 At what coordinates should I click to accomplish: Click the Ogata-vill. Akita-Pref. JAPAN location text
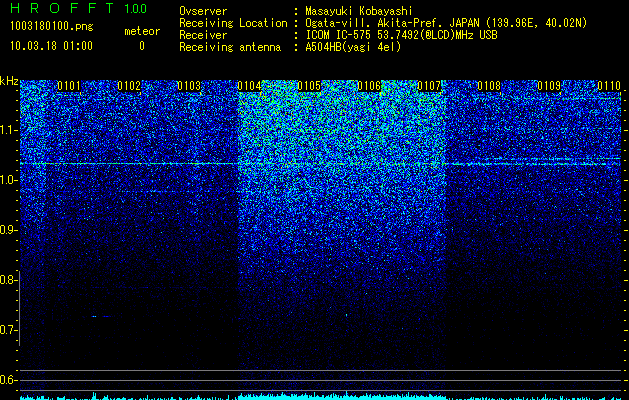(x=446, y=24)
